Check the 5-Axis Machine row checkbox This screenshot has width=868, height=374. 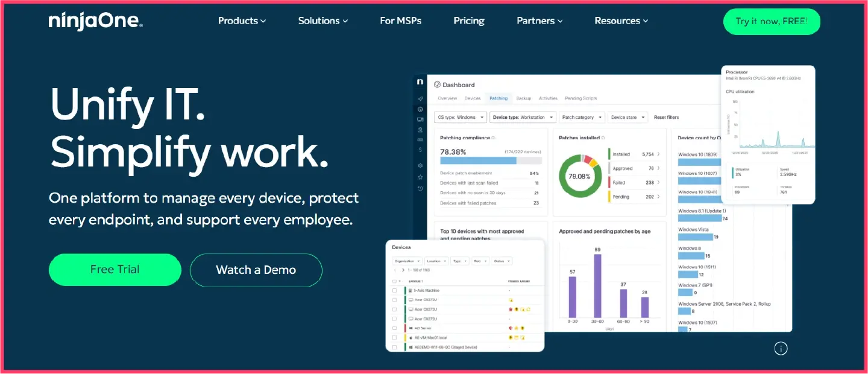coord(394,291)
